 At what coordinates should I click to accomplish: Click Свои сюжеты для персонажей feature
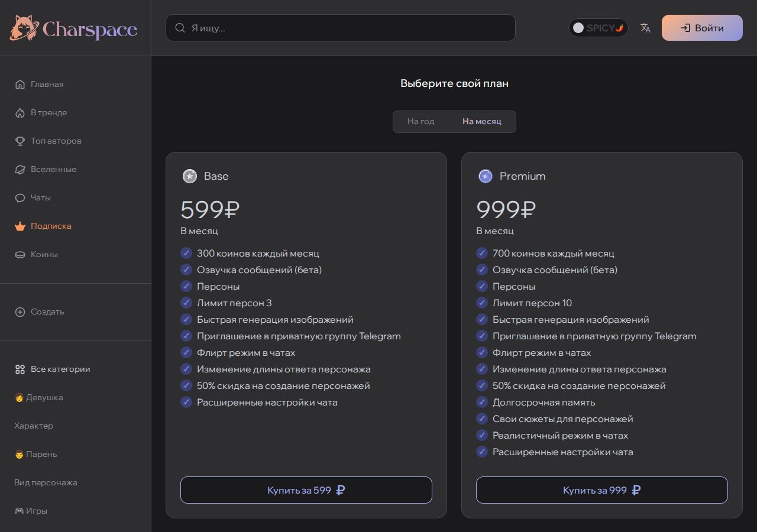(x=563, y=419)
